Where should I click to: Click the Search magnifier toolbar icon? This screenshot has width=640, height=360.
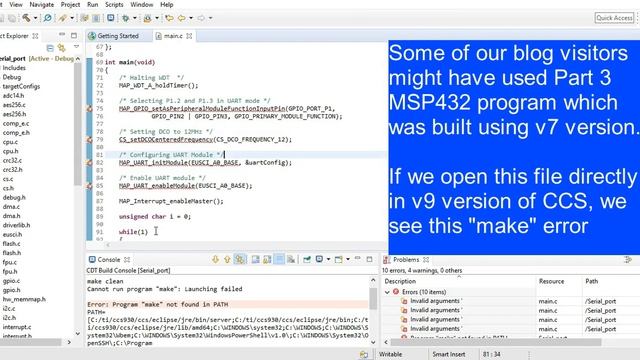click(47, 18)
